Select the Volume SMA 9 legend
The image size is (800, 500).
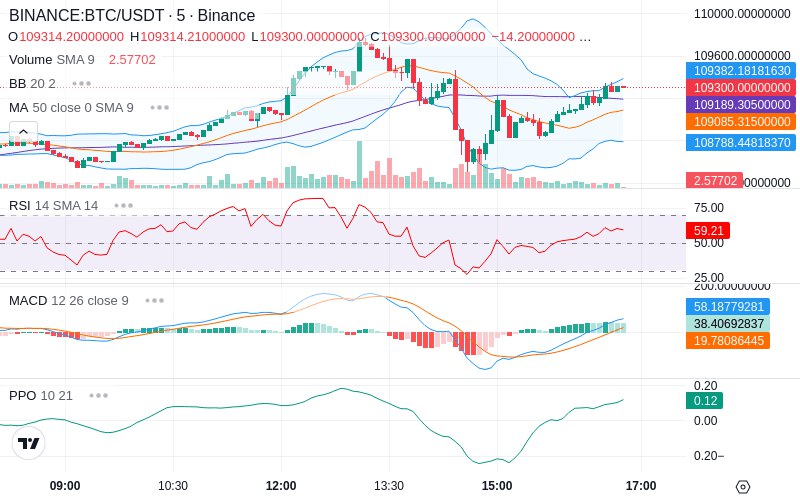pos(52,60)
